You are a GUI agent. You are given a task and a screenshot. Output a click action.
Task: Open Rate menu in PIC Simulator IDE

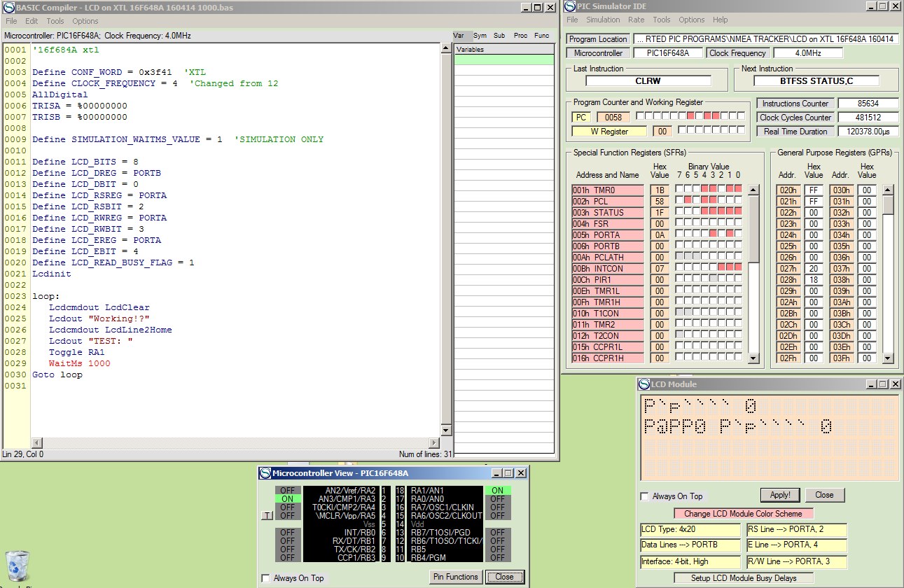point(637,20)
